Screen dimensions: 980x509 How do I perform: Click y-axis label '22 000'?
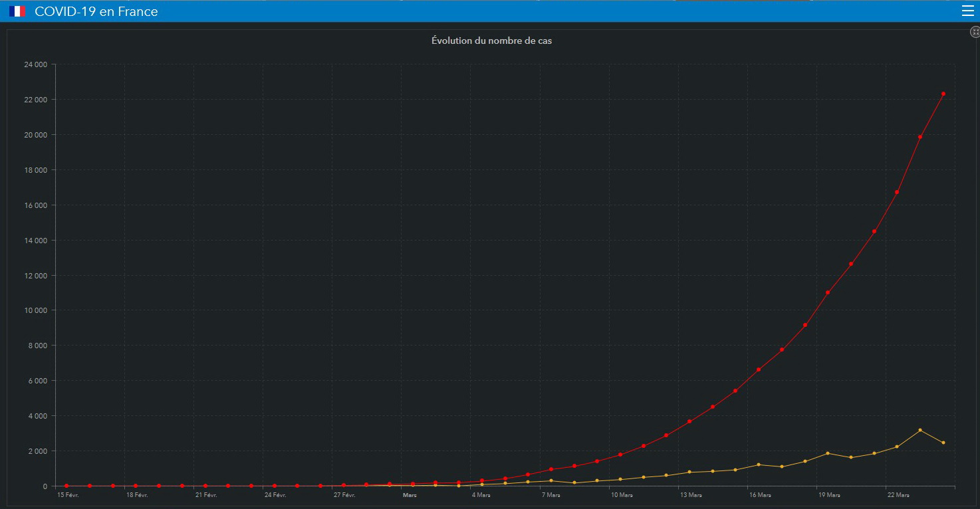35,100
